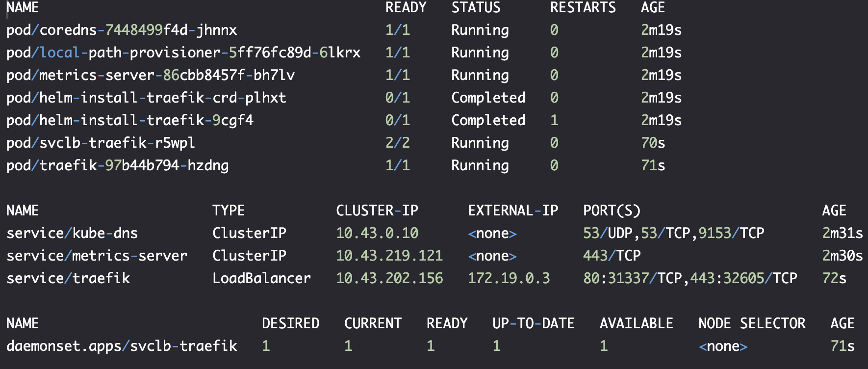868x369 pixels.
Task: Click pod/metrics-server-86cbb8457f-bh7lv entry
Action: (151, 76)
